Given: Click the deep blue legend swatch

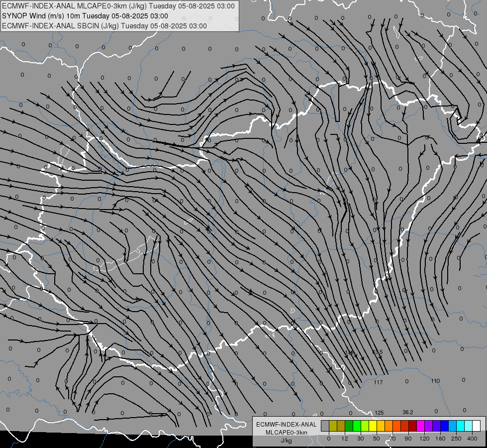Looking at the screenshot, I should tap(444, 426).
